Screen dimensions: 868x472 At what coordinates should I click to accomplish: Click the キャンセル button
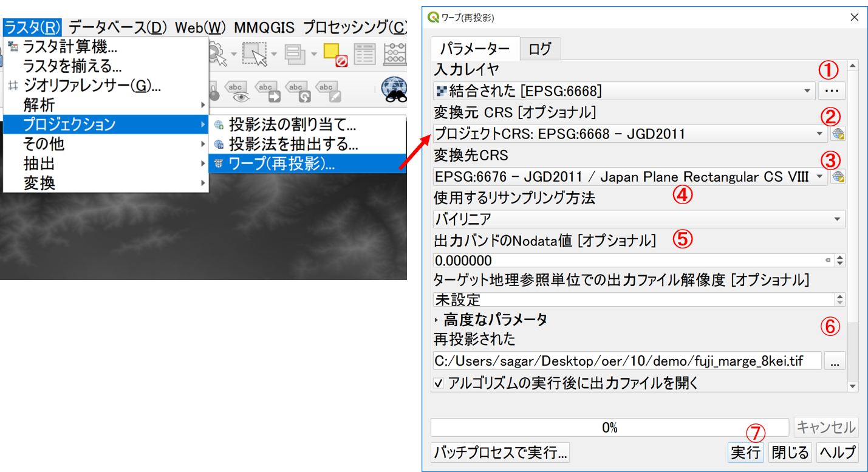click(x=826, y=427)
